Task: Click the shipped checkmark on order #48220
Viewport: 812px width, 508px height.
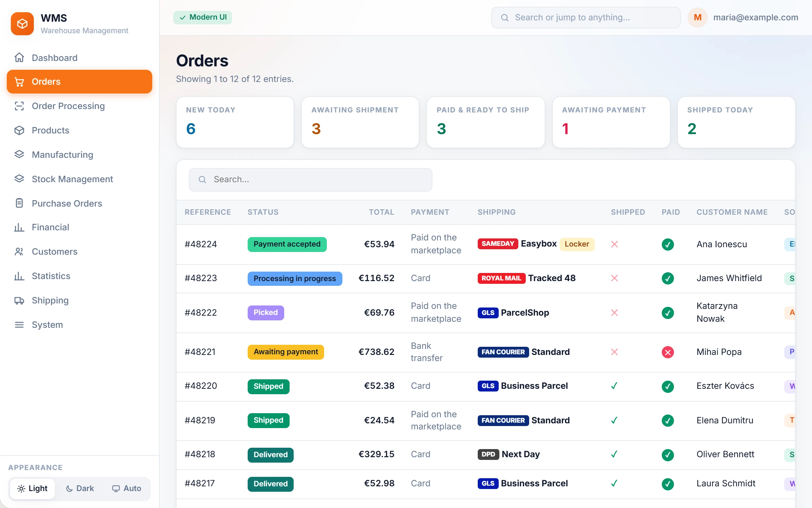Action: tap(614, 386)
